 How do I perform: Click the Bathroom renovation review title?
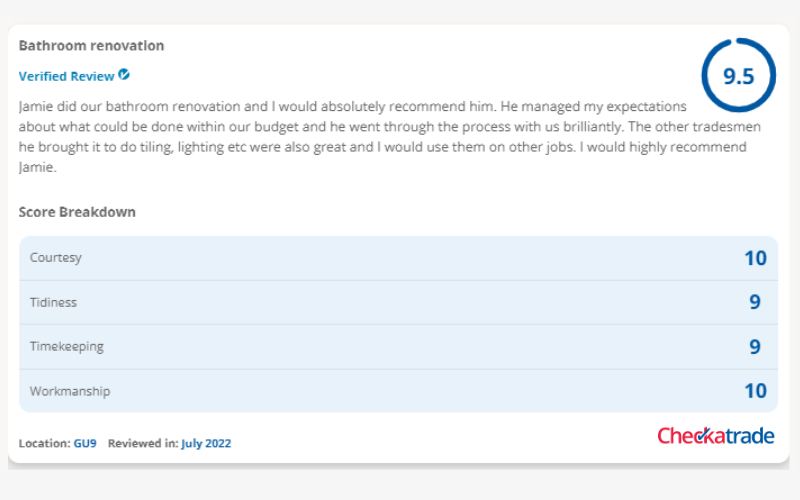[x=91, y=45]
